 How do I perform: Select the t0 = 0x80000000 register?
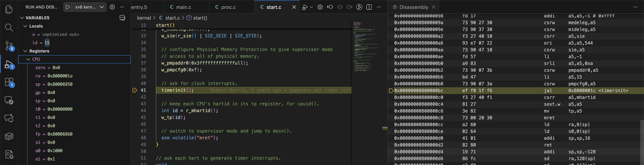(x=74, y=109)
